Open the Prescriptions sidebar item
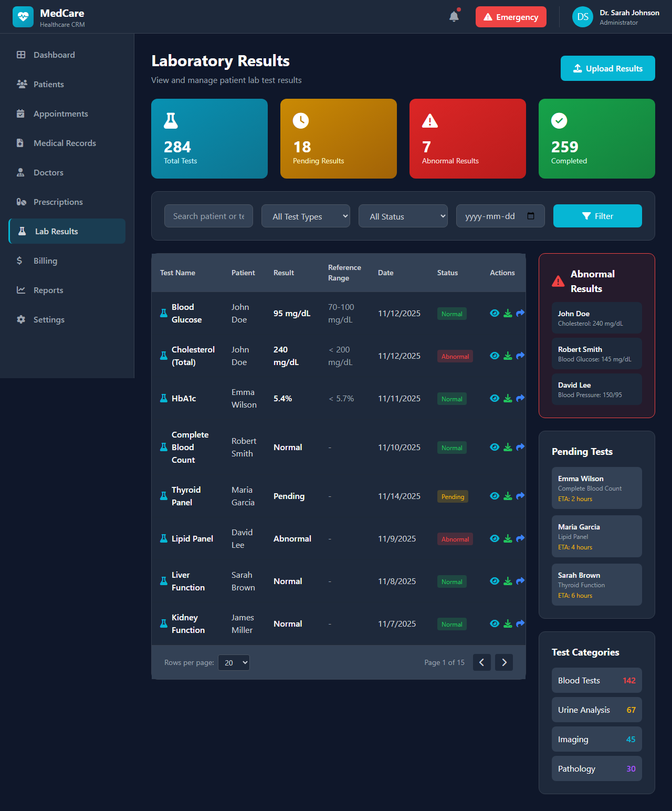Viewport: 672px width, 811px height. [x=58, y=202]
